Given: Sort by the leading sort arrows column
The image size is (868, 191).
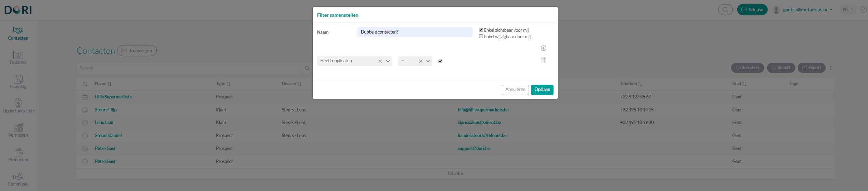Looking at the screenshot, I should pyautogui.click(x=85, y=84).
